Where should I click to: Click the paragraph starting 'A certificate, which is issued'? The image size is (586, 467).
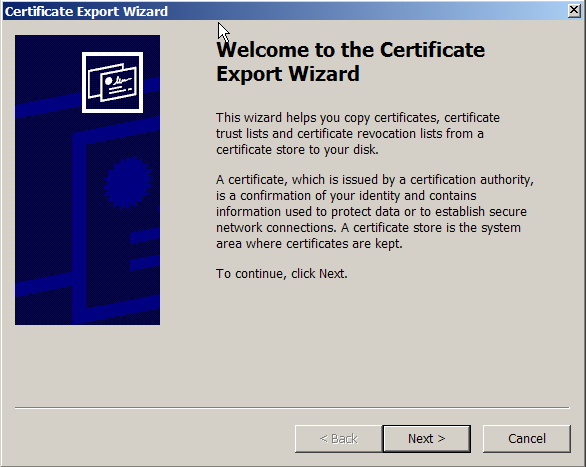click(x=375, y=211)
